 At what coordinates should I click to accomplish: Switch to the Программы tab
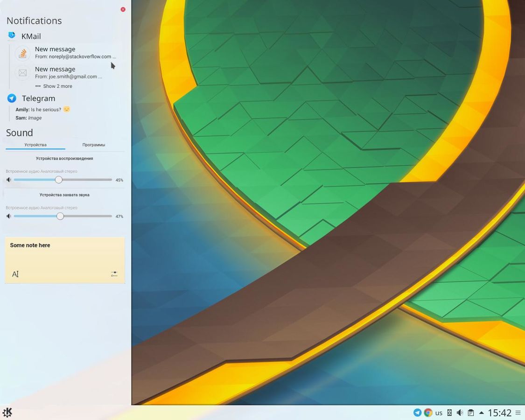click(94, 145)
